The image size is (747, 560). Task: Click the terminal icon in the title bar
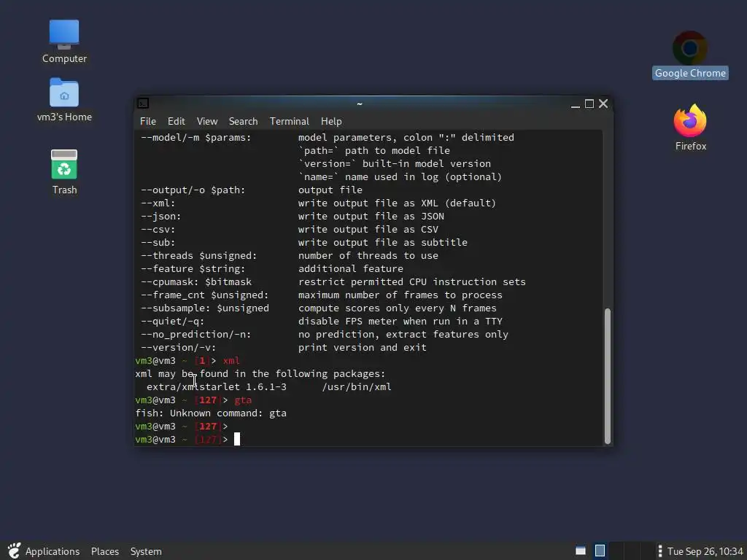tap(143, 104)
